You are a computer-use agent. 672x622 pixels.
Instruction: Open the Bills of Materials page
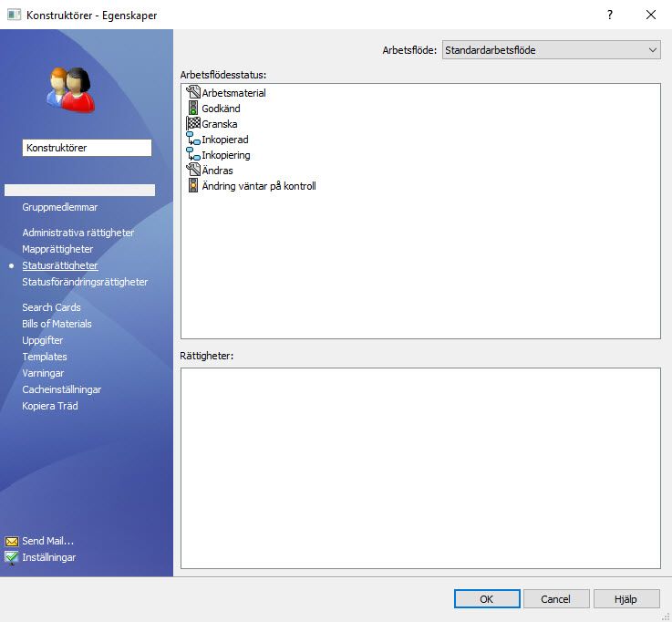pos(57,324)
